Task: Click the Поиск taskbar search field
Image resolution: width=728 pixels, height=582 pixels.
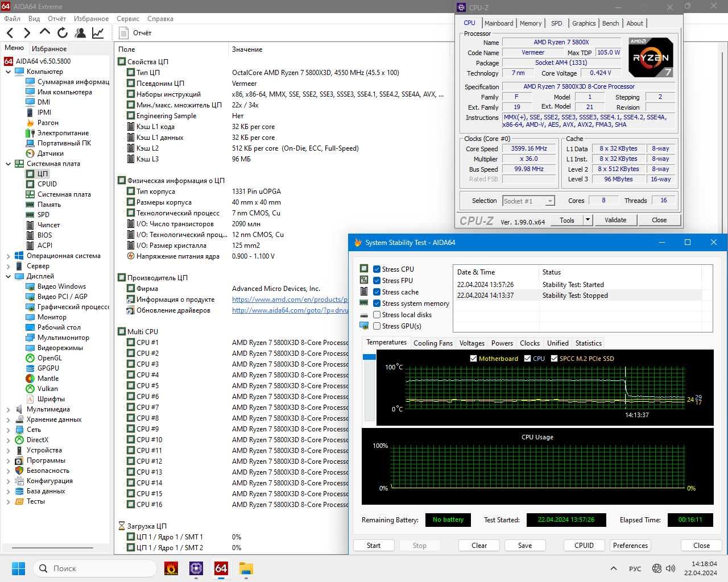Action: (x=95, y=568)
